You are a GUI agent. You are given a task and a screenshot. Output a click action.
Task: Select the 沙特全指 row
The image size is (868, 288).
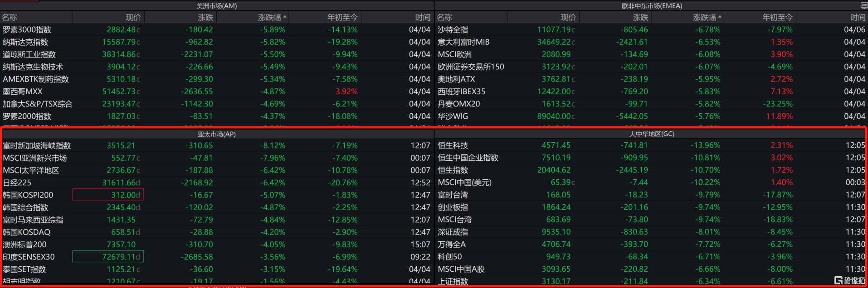[x=453, y=29]
